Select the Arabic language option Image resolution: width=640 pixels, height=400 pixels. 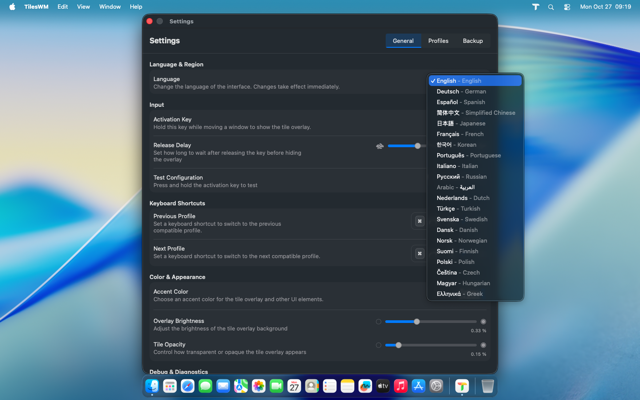(475, 187)
